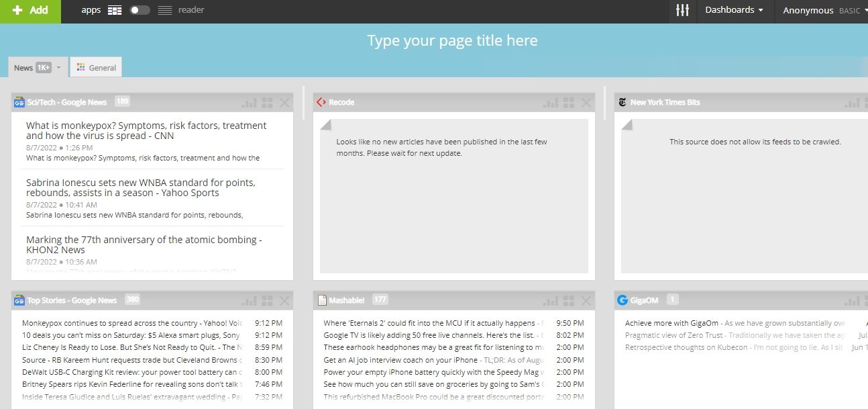This screenshot has height=409, width=868.
Task: Click the Top Stories 380 unread badge
Action: pos(132,300)
